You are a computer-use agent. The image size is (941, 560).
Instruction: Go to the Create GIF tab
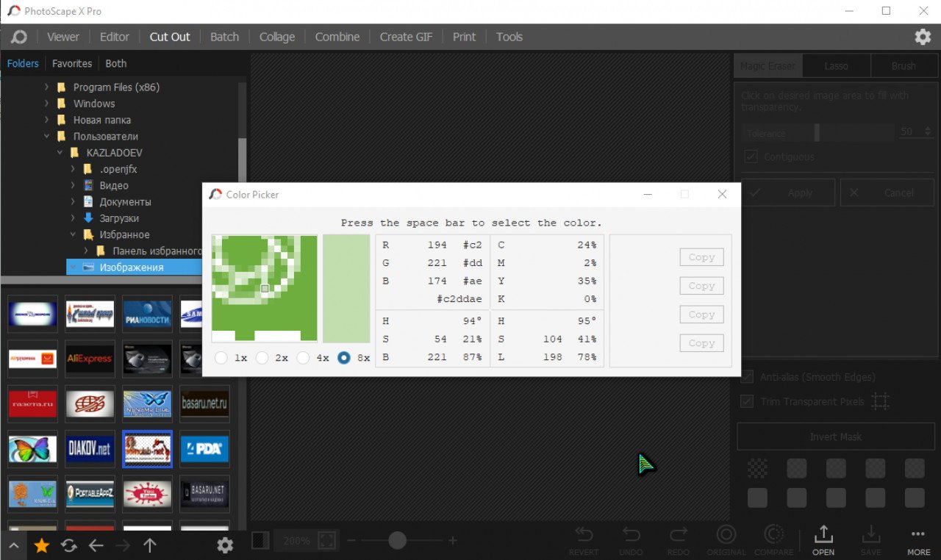pos(407,37)
